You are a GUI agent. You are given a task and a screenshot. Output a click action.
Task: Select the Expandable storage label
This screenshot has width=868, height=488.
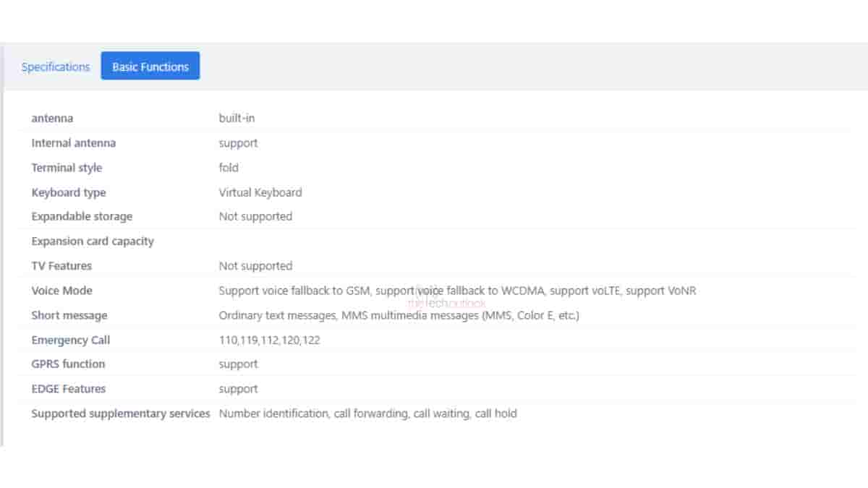pyautogui.click(x=82, y=216)
